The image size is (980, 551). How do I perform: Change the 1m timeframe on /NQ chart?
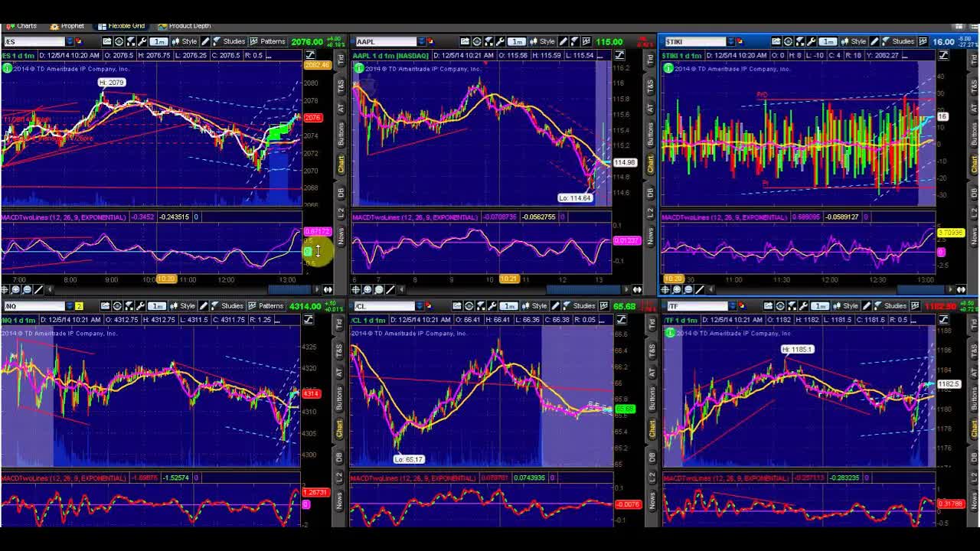point(157,306)
